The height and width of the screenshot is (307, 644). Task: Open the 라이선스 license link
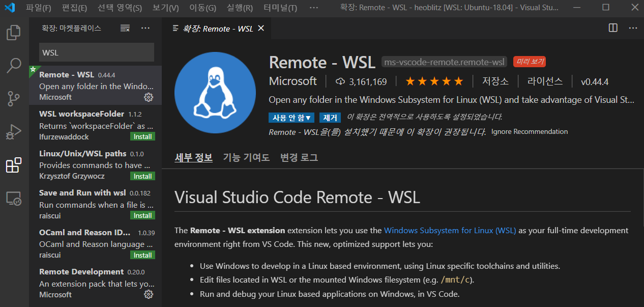click(x=545, y=81)
